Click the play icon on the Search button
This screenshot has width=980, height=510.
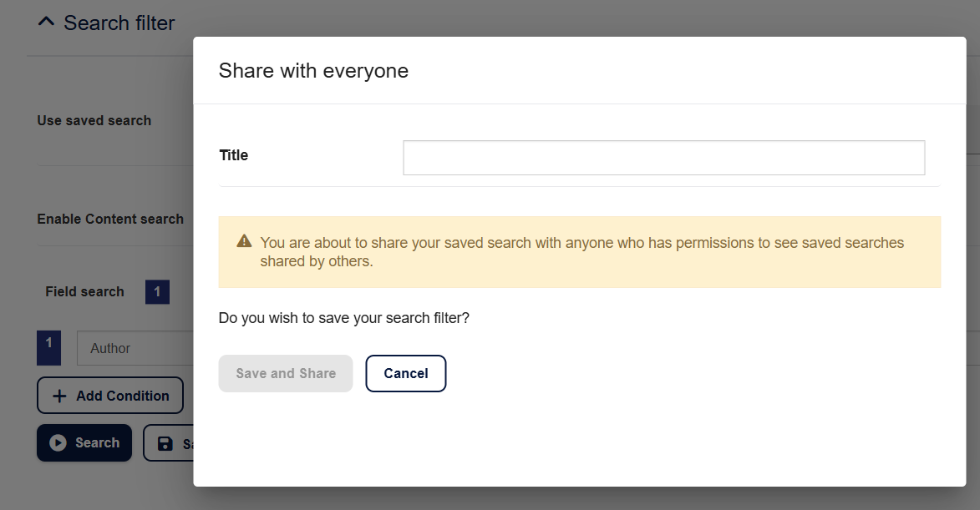[58, 443]
